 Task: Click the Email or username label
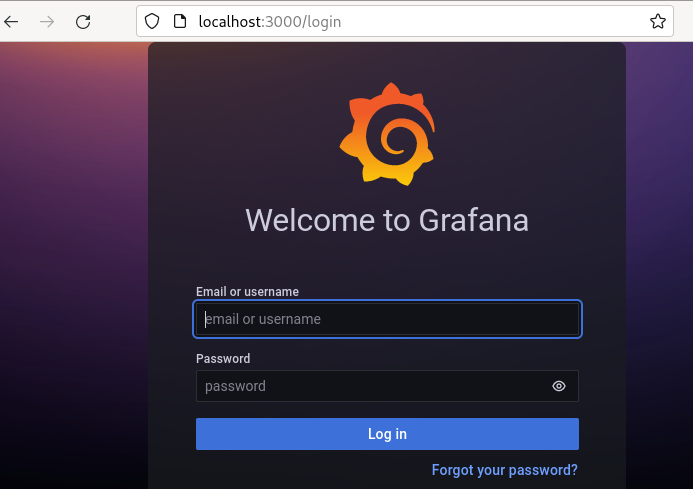click(x=247, y=292)
